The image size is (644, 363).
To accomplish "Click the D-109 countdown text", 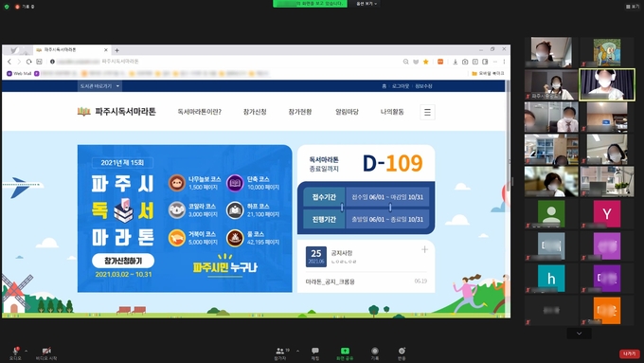I will click(x=393, y=163).
